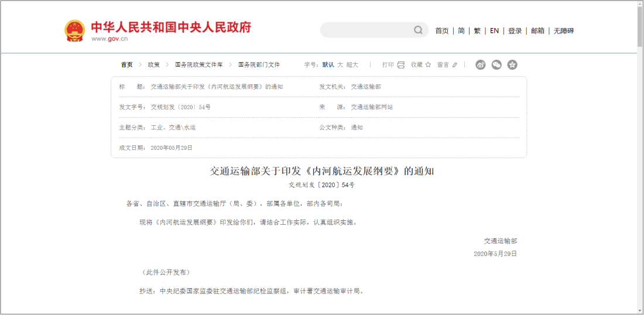Click inside the search input field
The image size is (644, 315).
click(366, 30)
